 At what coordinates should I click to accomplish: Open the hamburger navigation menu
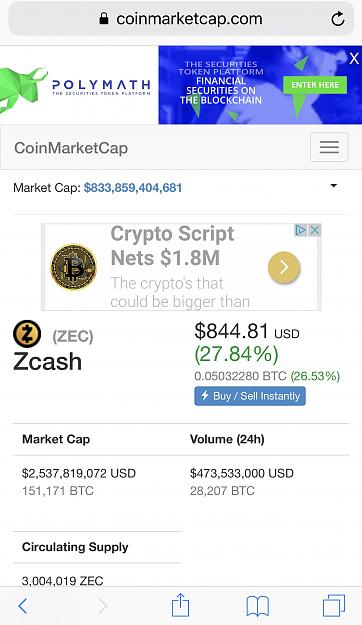coord(329,147)
